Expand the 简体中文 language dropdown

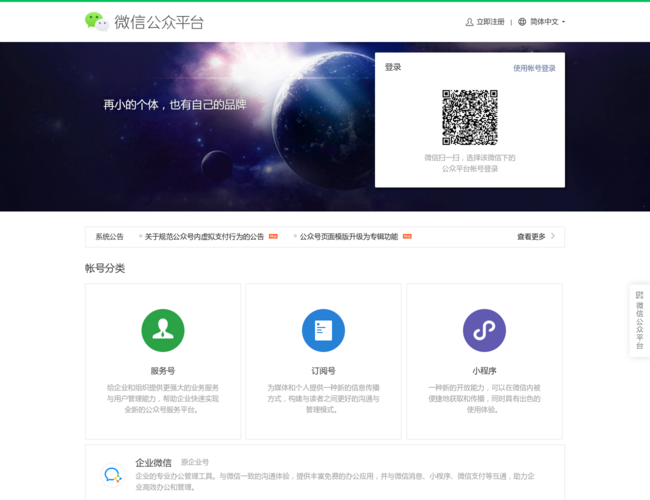(x=547, y=22)
